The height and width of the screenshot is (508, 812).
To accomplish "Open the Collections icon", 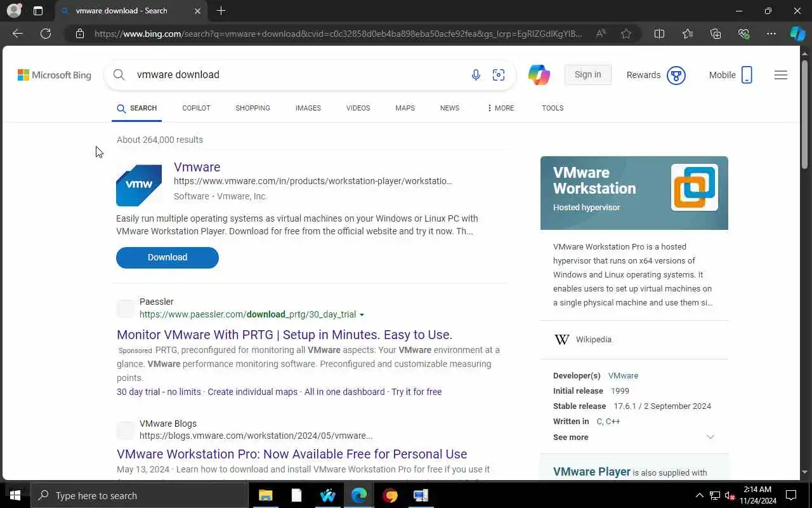I will pos(716,34).
